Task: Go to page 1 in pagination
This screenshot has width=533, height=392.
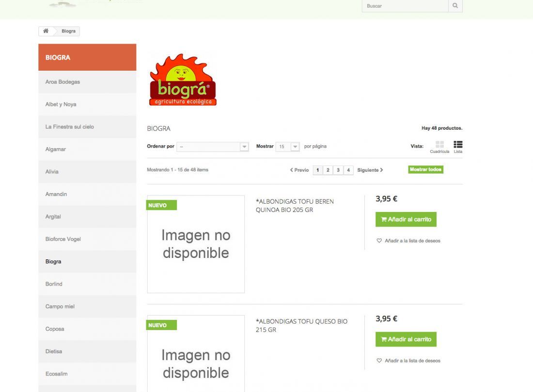Action: pos(317,170)
